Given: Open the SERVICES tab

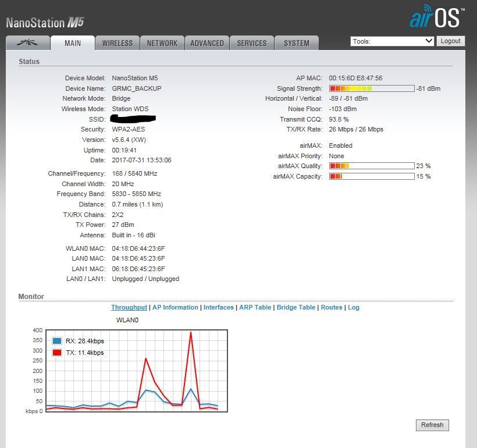Looking at the screenshot, I should [252, 43].
